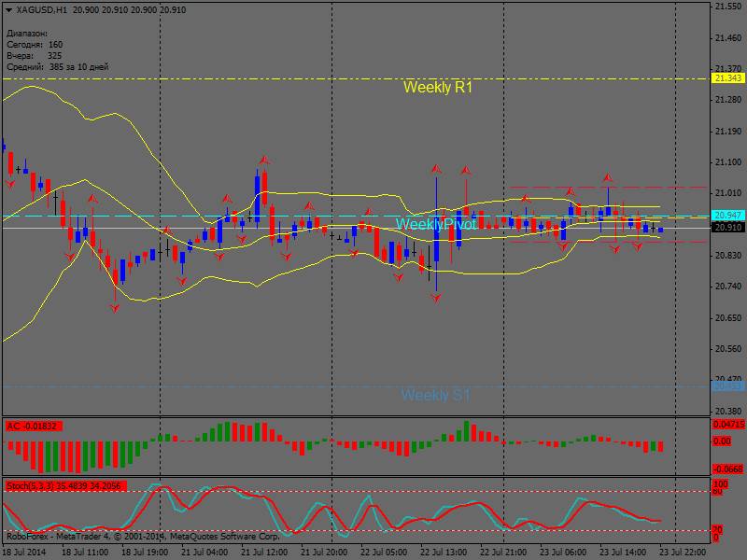The width and height of the screenshot is (747, 560).
Task: Select the Weekly R1 level label
Action: pos(438,88)
